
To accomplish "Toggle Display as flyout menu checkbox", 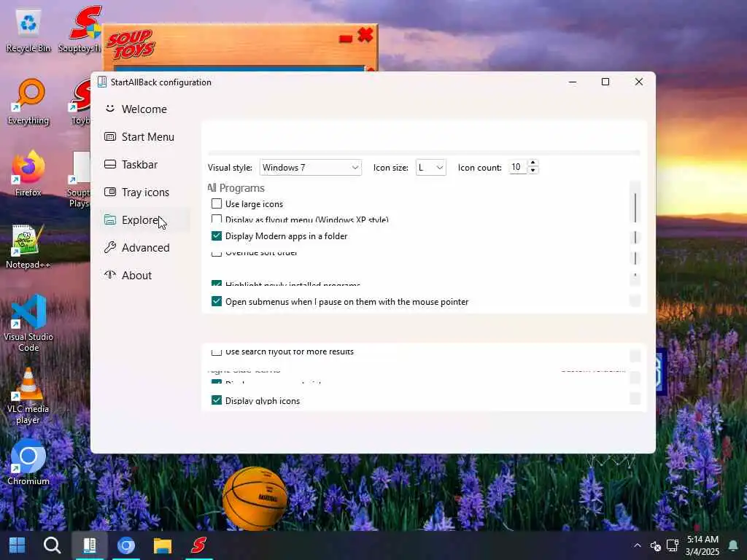I will pyautogui.click(x=217, y=219).
